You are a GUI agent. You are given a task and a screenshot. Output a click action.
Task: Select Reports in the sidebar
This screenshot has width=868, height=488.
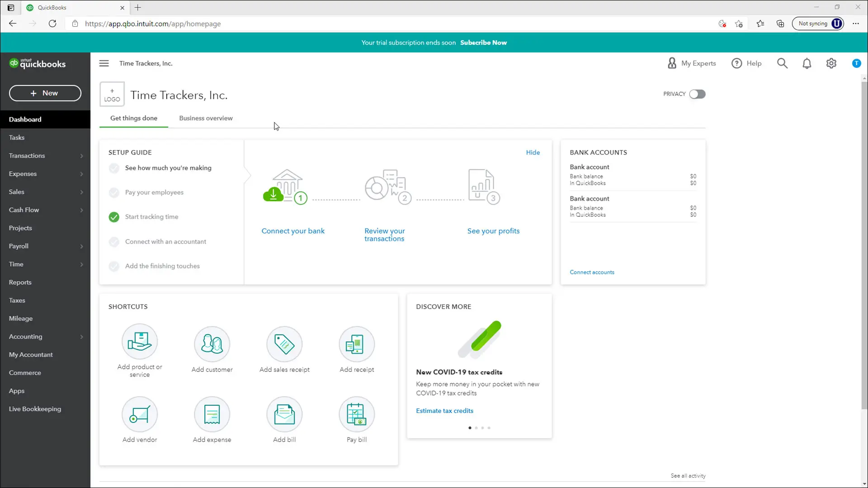[20, 282]
